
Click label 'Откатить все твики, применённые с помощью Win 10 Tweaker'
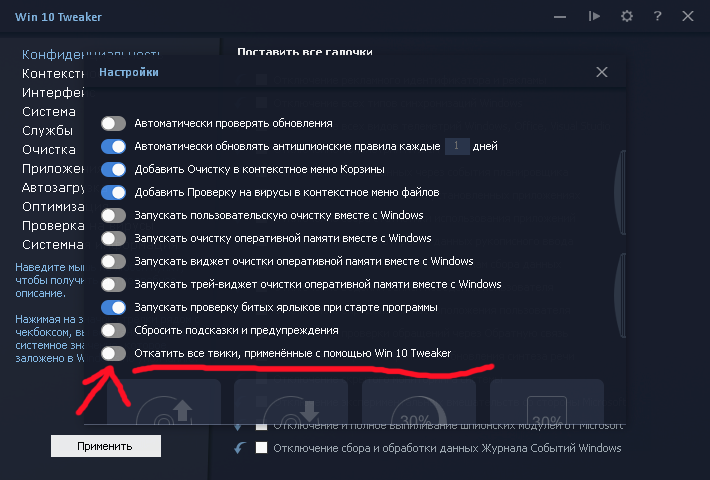pyautogui.click(x=293, y=353)
